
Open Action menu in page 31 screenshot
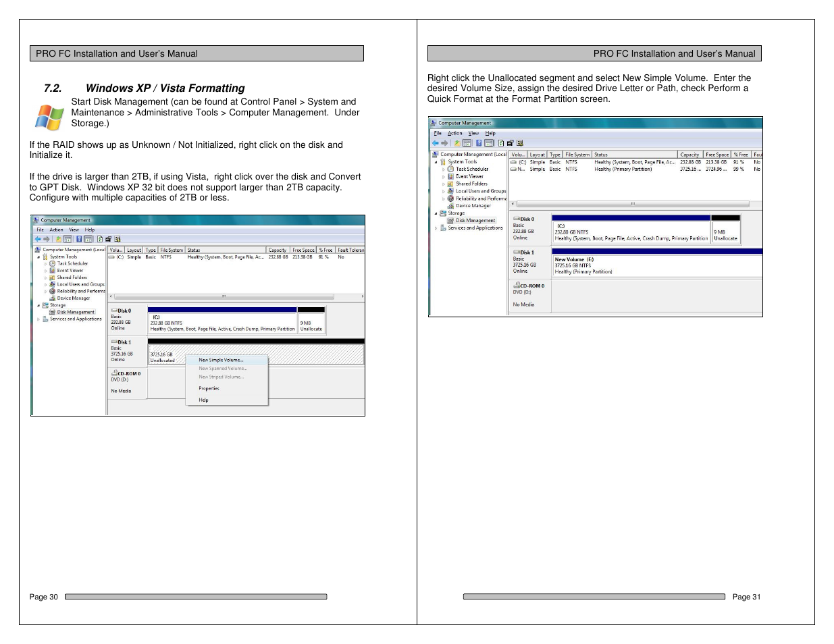pyautogui.click(x=455, y=133)
